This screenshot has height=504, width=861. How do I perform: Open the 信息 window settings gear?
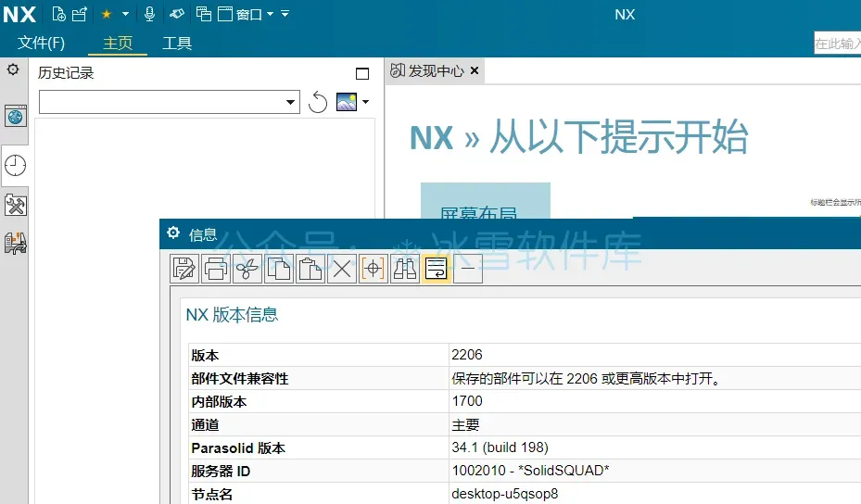(x=173, y=233)
